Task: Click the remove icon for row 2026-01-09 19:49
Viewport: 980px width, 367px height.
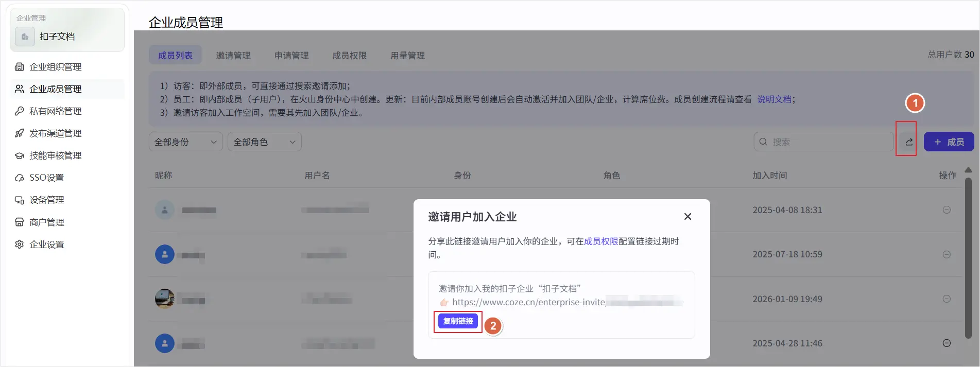Action: [947, 299]
